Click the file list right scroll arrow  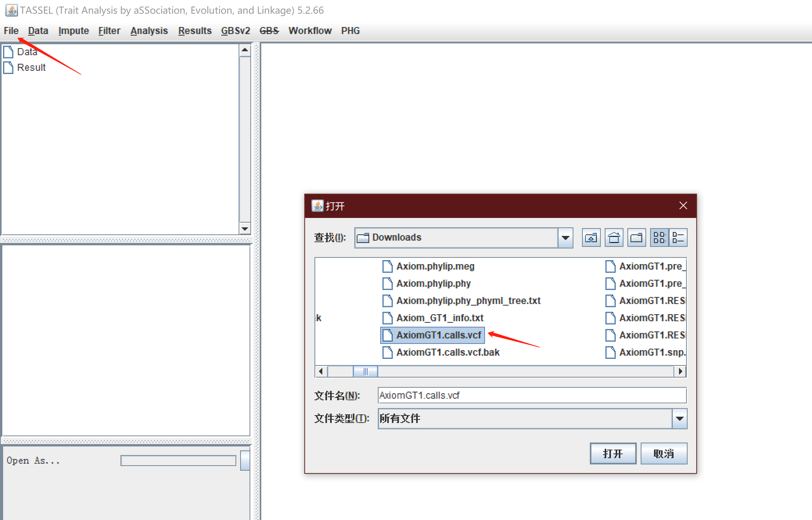coord(680,371)
